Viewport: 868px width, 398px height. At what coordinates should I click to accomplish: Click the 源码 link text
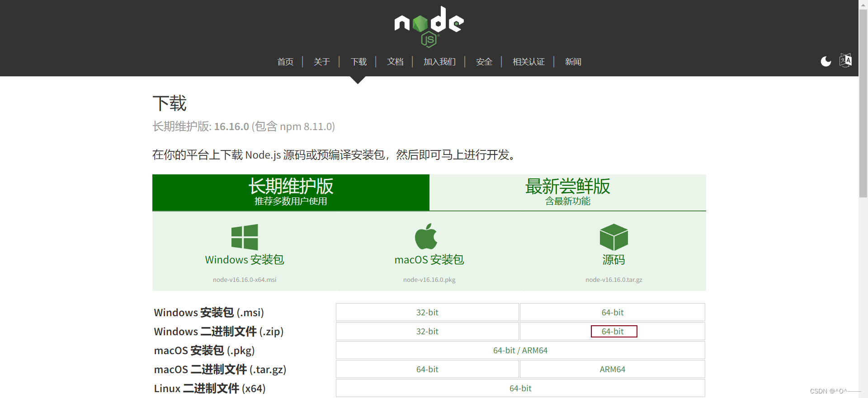[x=613, y=260]
